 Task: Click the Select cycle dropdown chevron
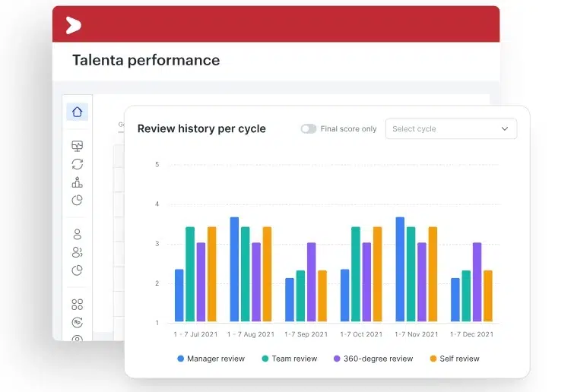[x=505, y=129]
